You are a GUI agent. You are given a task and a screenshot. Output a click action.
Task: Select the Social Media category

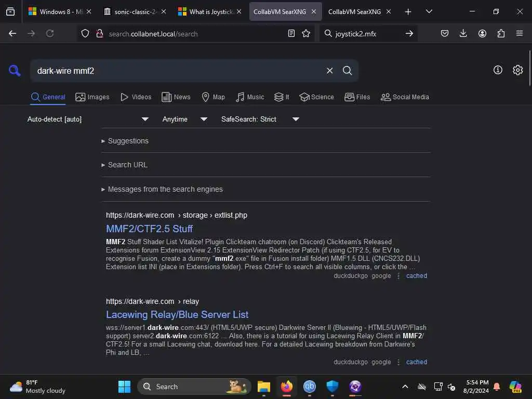[x=405, y=97]
